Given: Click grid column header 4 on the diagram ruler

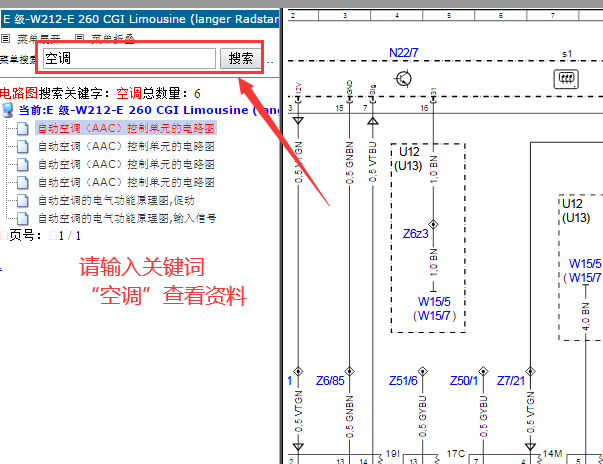Looking at the screenshot, I should pos(397,15).
